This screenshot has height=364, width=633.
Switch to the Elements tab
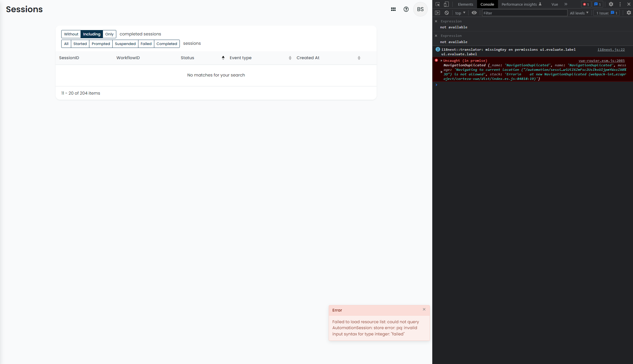(x=465, y=4)
